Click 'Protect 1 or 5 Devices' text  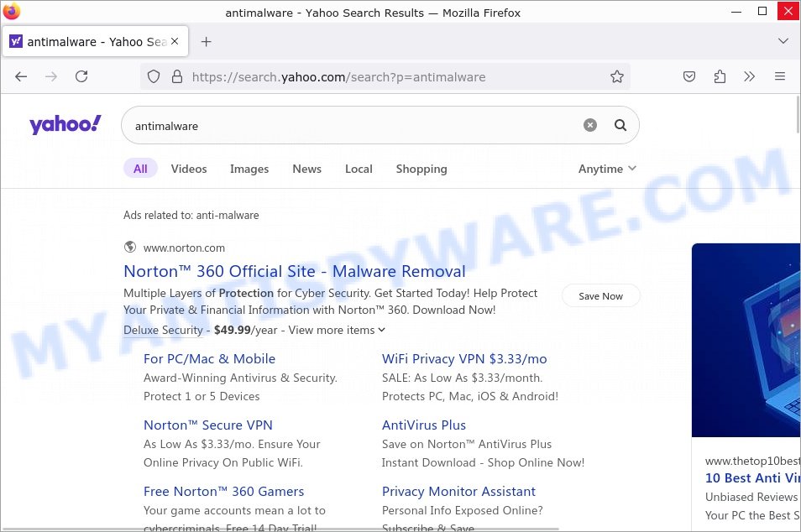tap(202, 397)
